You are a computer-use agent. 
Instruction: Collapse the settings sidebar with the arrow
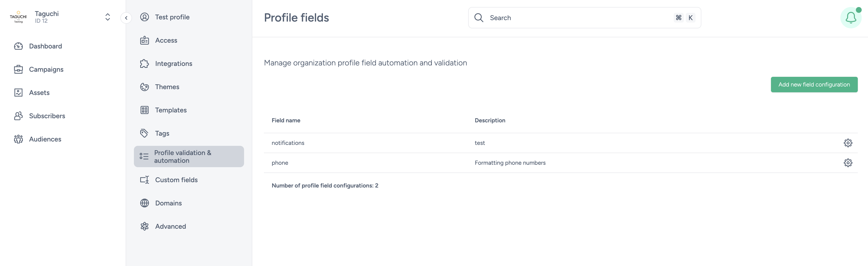(126, 18)
